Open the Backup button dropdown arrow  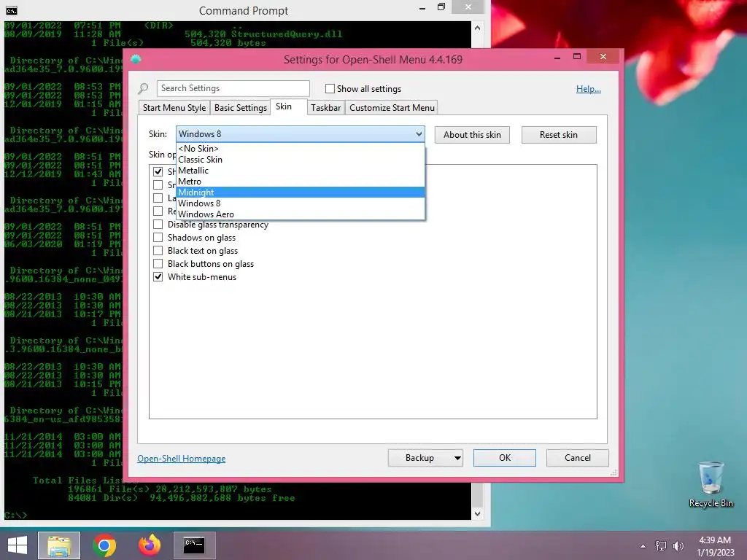[457, 458]
